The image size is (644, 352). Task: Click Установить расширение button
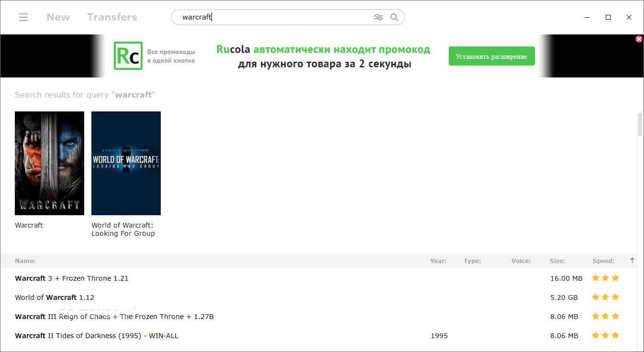(x=491, y=56)
